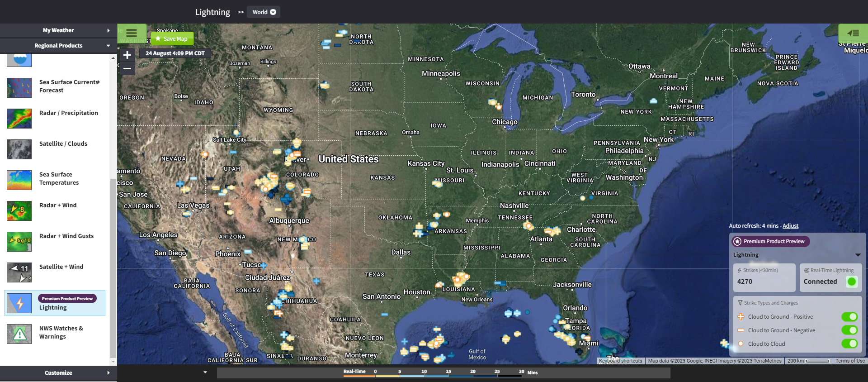Viewport: 868px width, 382px height.
Task: Collapse the Regional Products section
Action: 58,46
